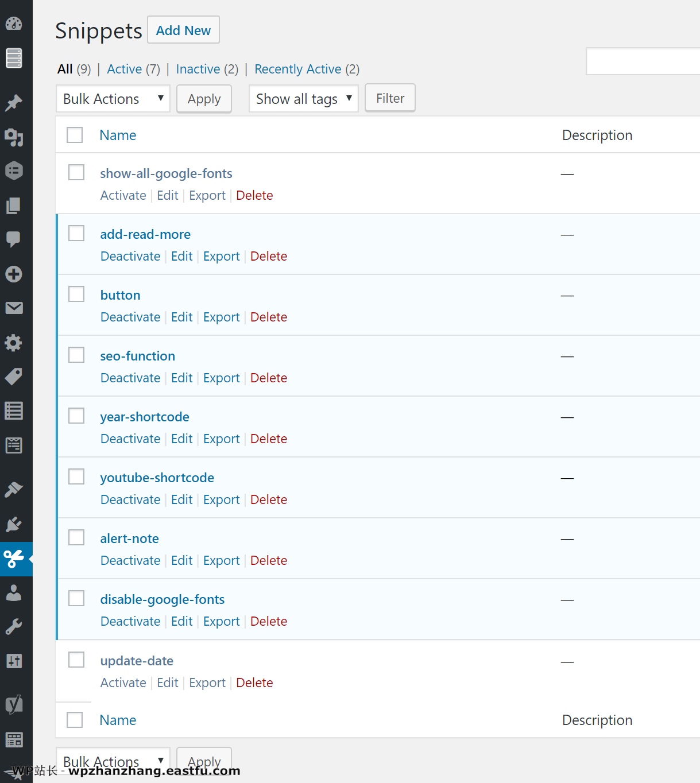
Task: Click the Add New snippet button
Action: [x=183, y=30]
